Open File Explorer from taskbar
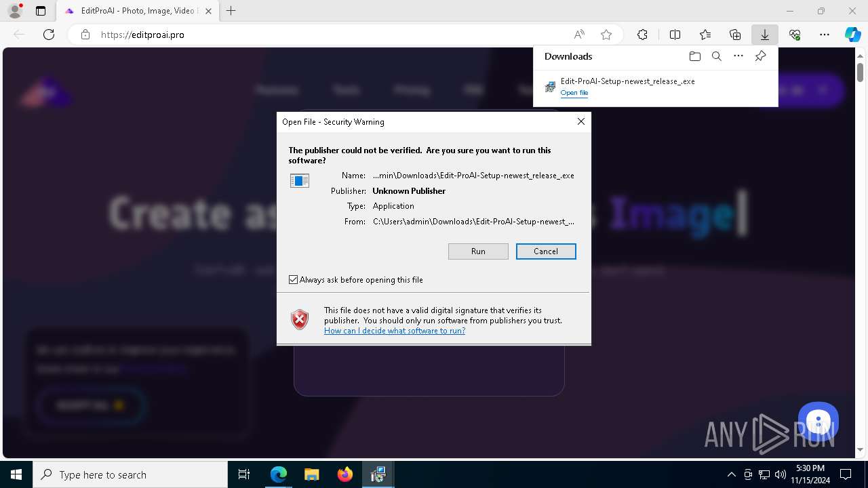This screenshot has width=868, height=488. [x=311, y=474]
